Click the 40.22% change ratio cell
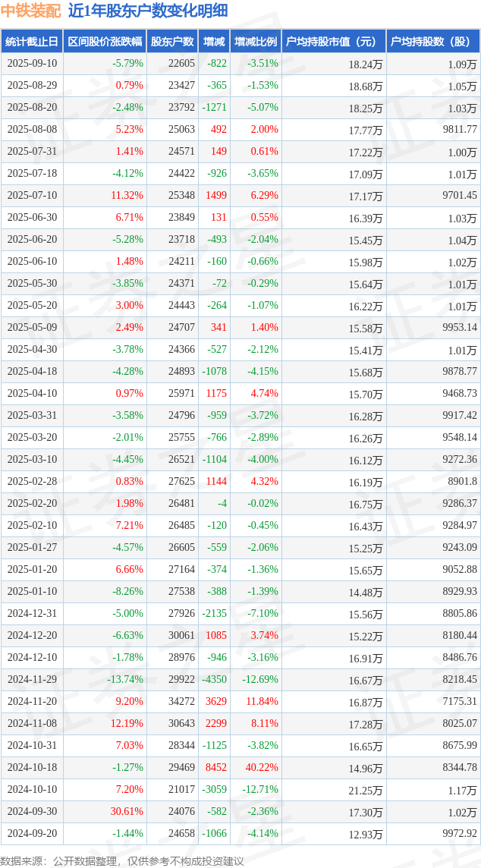The image size is (481, 868). pos(263,768)
